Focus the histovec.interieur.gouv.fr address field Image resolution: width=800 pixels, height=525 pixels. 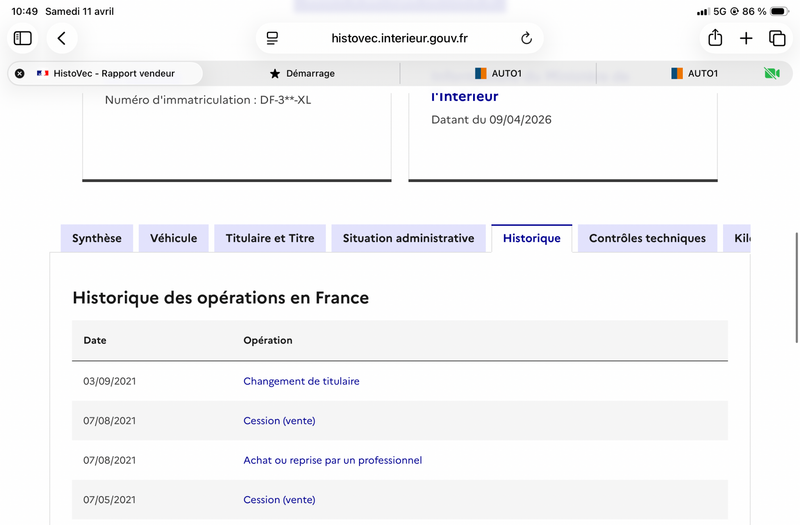[x=399, y=38]
